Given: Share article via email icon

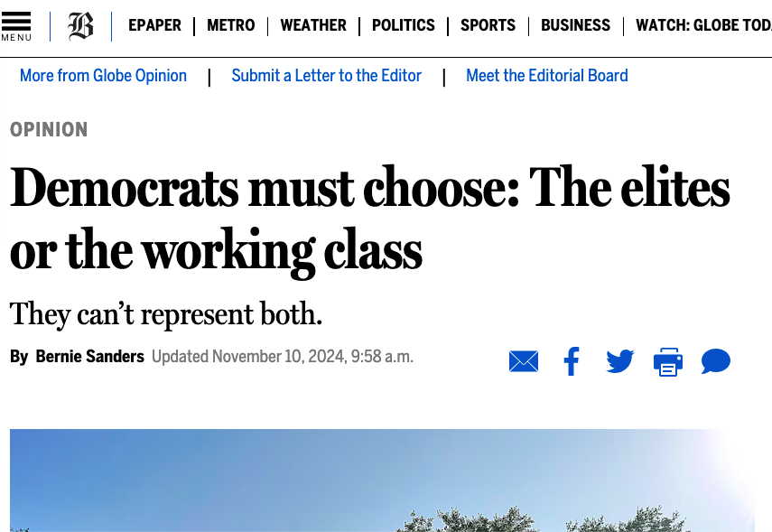Looking at the screenshot, I should [x=524, y=362].
